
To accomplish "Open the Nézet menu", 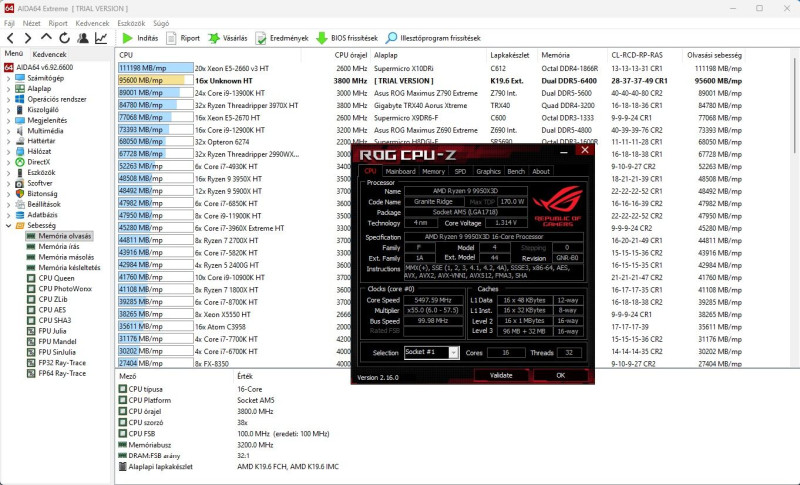I will click(32, 23).
